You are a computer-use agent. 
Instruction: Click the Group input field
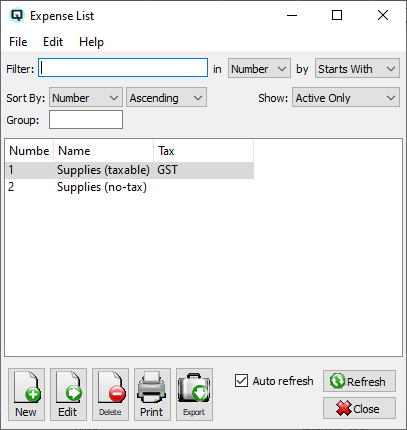click(86, 120)
